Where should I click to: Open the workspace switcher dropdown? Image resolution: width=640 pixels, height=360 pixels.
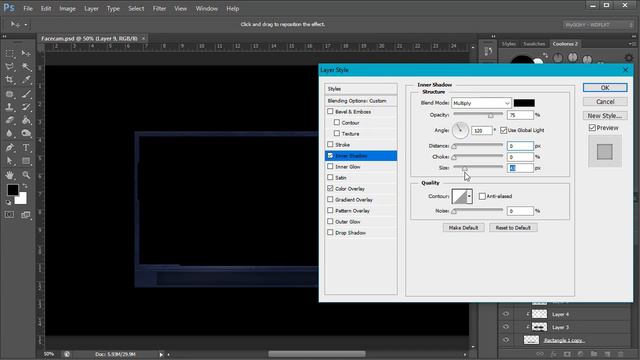(598, 25)
